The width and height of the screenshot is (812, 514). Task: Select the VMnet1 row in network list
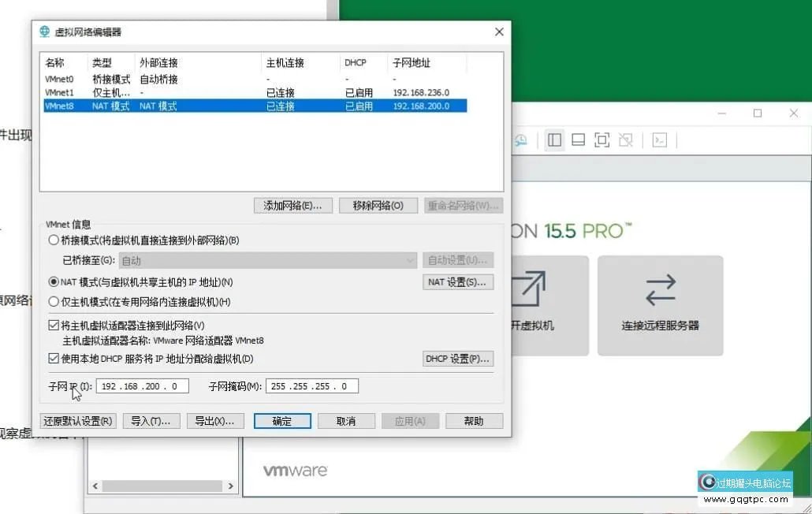point(158,92)
